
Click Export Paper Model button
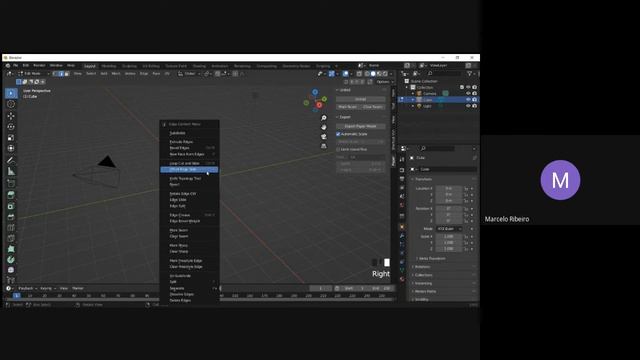pos(360,126)
